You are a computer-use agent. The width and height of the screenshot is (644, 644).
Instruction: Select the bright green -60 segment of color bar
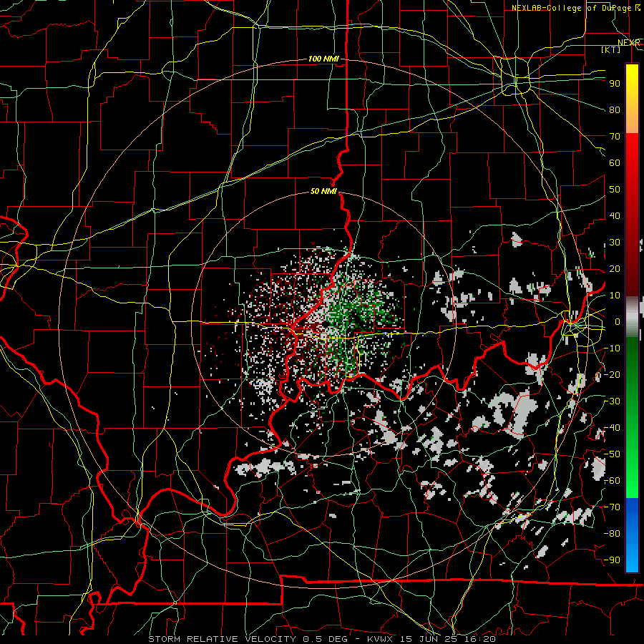coord(632,481)
